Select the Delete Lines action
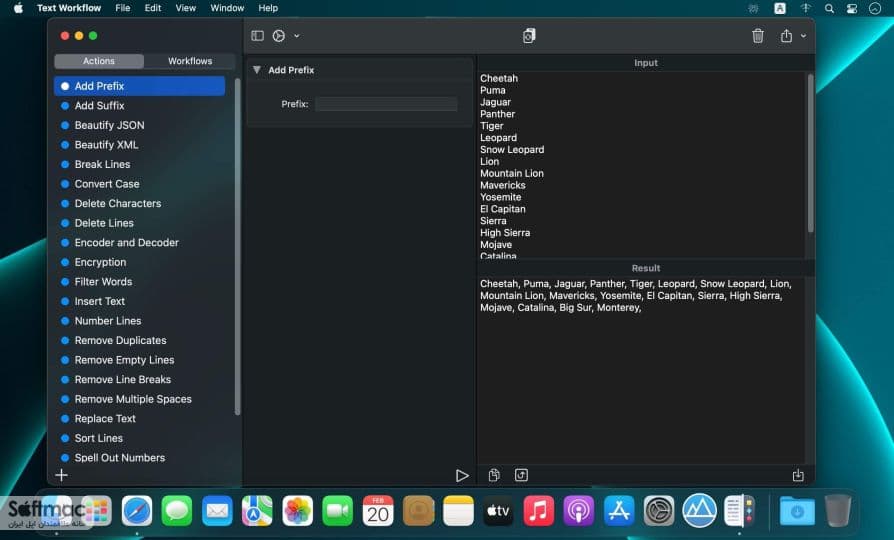The height and width of the screenshot is (540, 894). point(140,223)
